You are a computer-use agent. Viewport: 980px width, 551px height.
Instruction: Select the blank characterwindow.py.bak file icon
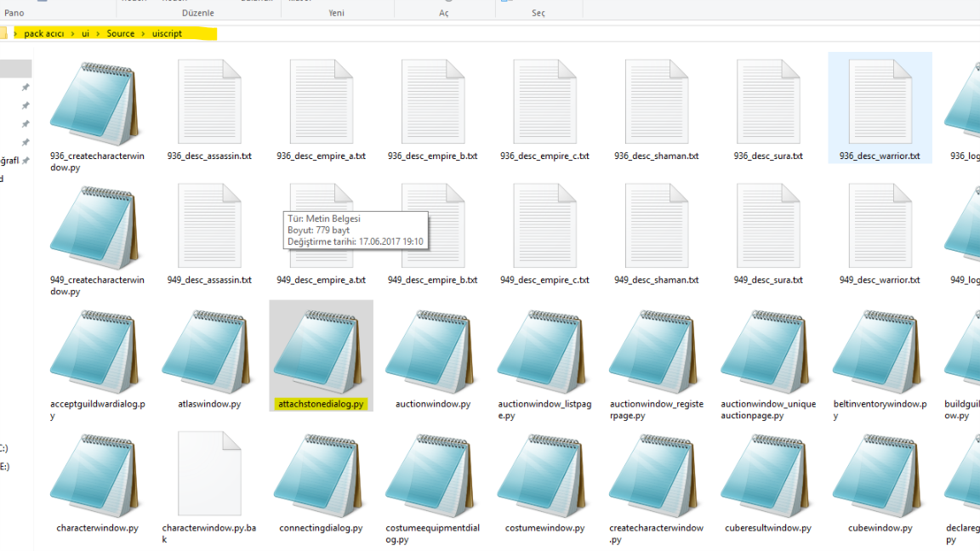tap(208, 474)
